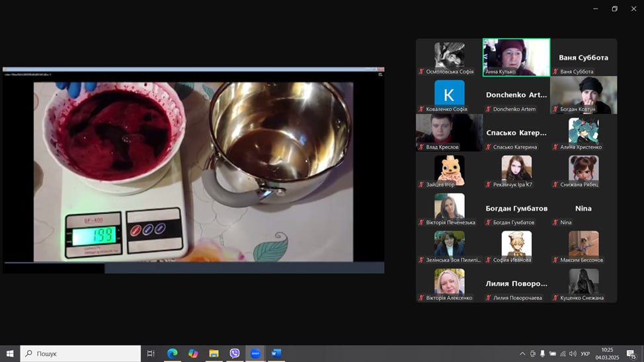Open Microsoft Word from the taskbar
This screenshot has height=362, width=644.
coord(276,353)
